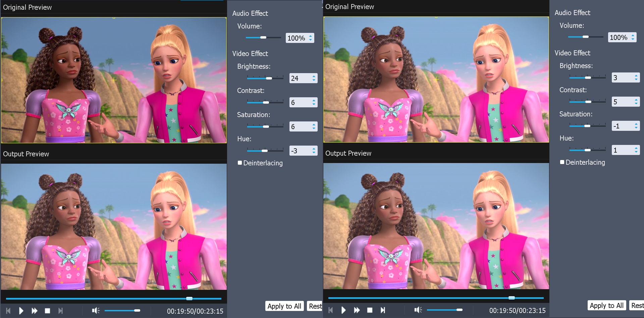Play the left Output Preview video
Image resolution: width=644 pixels, height=318 pixels.
tap(21, 310)
